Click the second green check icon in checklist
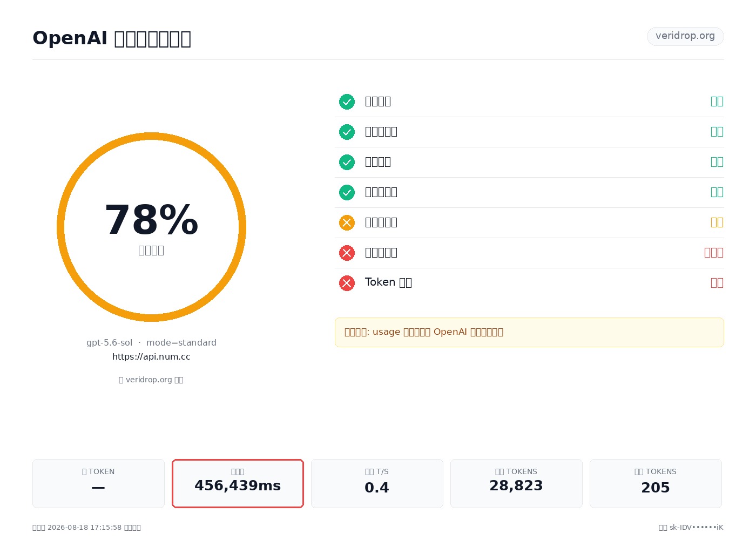The image size is (756, 540). [x=347, y=132]
